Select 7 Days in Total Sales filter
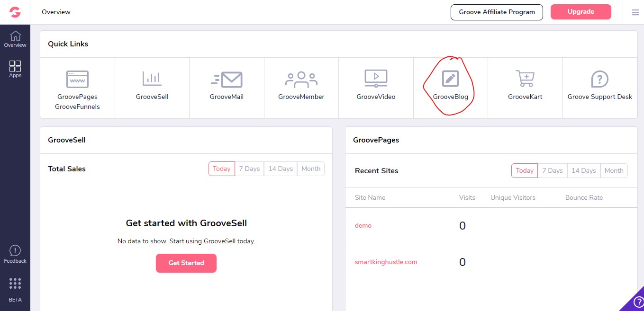644x311 pixels. click(249, 169)
